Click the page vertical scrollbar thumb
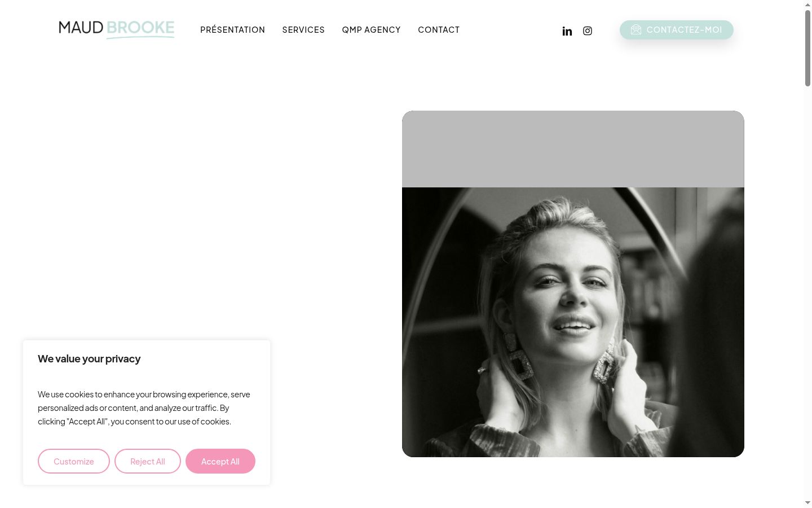The image size is (812, 508). (x=807, y=48)
